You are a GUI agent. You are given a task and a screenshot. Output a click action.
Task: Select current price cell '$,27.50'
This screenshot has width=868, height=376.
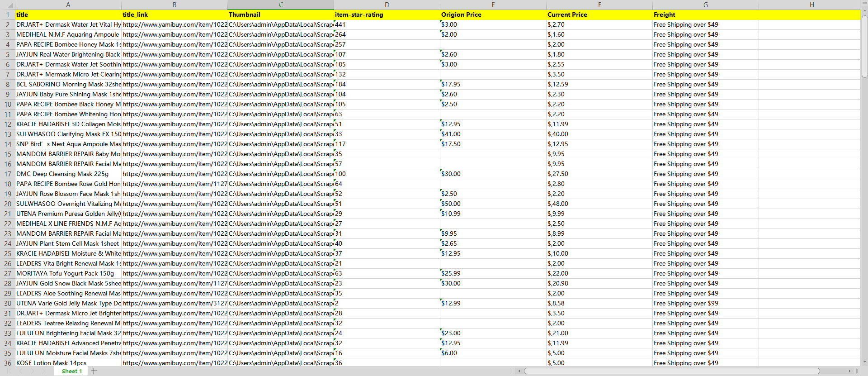coord(599,174)
